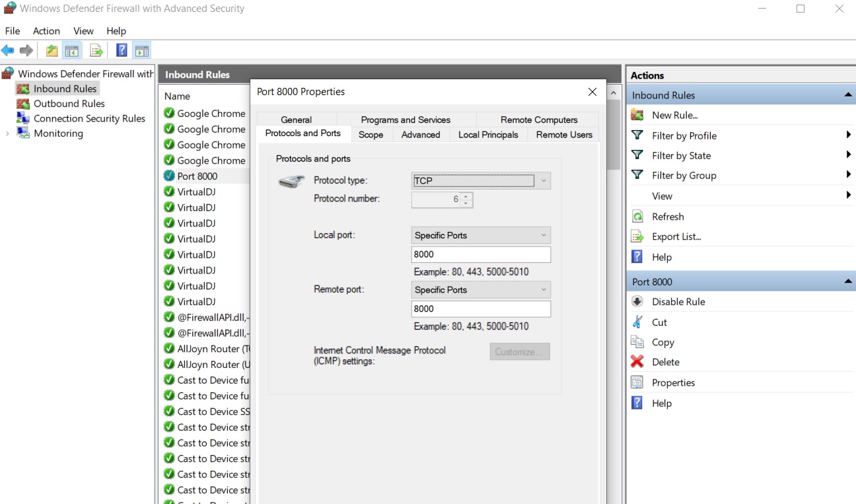856x504 pixels.
Task: Open the Protocol type dropdown
Action: pos(481,180)
